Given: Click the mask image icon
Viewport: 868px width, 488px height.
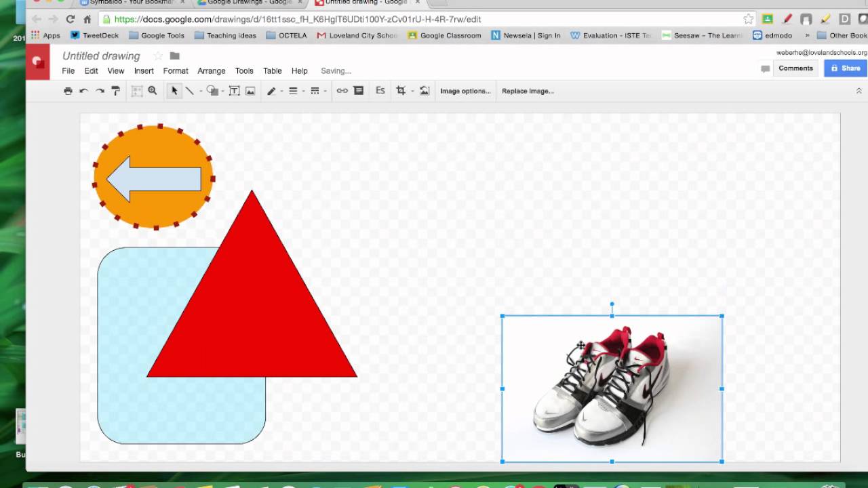Looking at the screenshot, I should (x=425, y=90).
